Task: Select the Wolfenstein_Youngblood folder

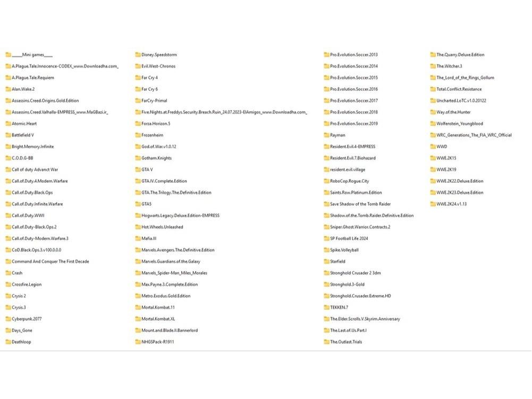Action: pyautogui.click(x=459, y=124)
